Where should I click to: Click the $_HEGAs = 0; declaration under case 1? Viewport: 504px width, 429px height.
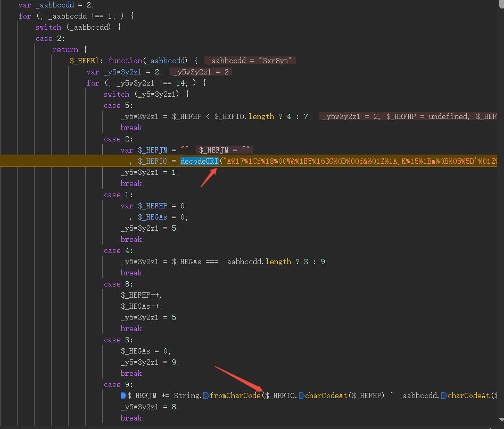[x=163, y=217]
